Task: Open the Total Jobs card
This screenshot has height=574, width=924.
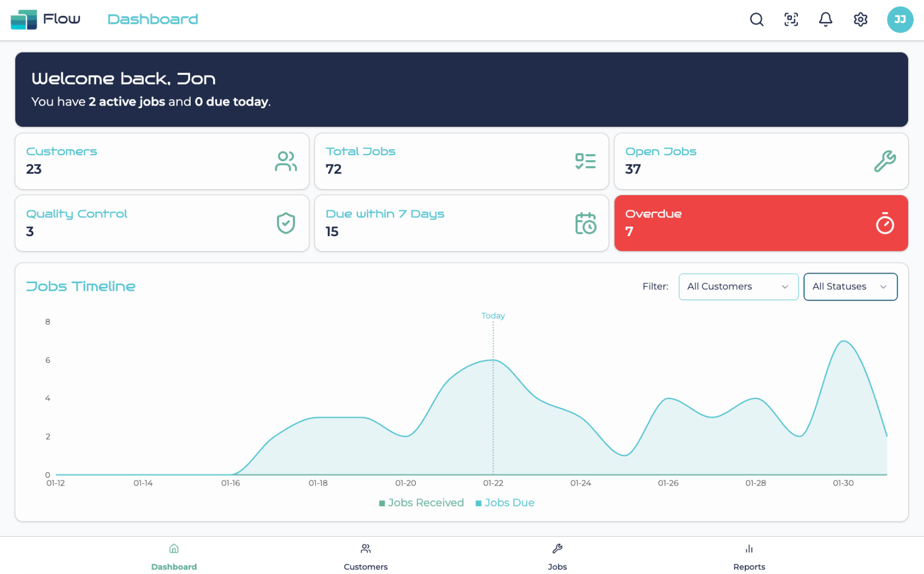Action: 461,161
